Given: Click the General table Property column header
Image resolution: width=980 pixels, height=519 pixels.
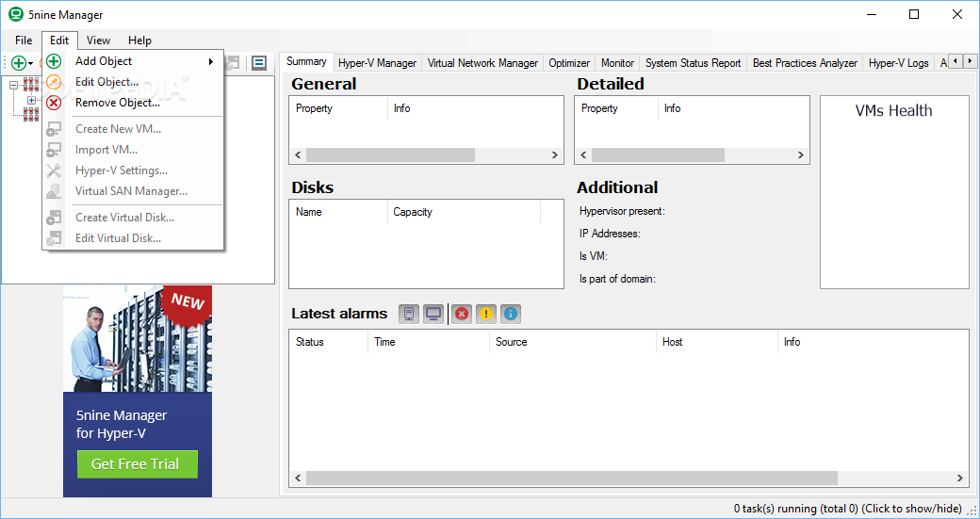Looking at the screenshot, I should point(338,108).
